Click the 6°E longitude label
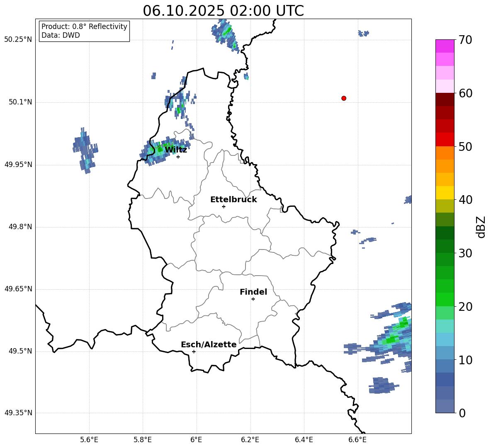Screen dimensions: 491x448 click(196, 440)
